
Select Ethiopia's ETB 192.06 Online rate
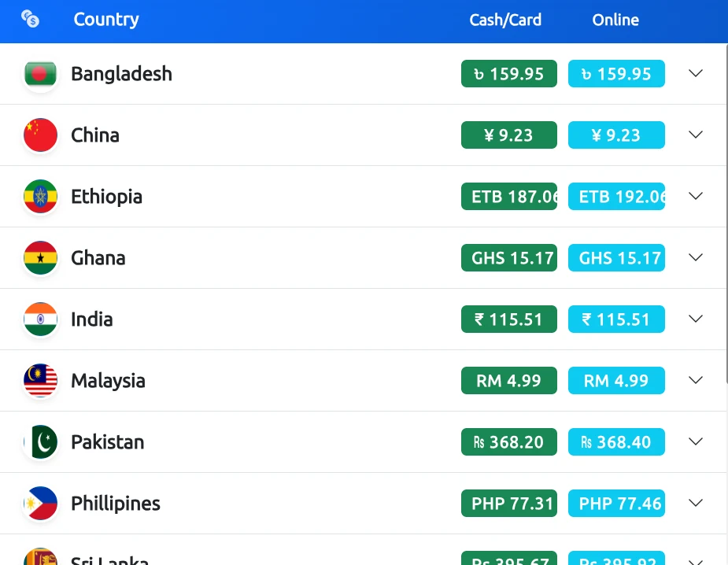point(616,196)
